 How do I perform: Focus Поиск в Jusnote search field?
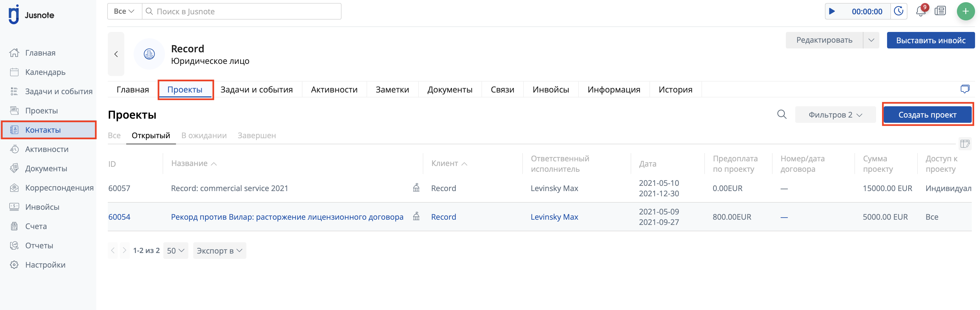coord(242,11)
